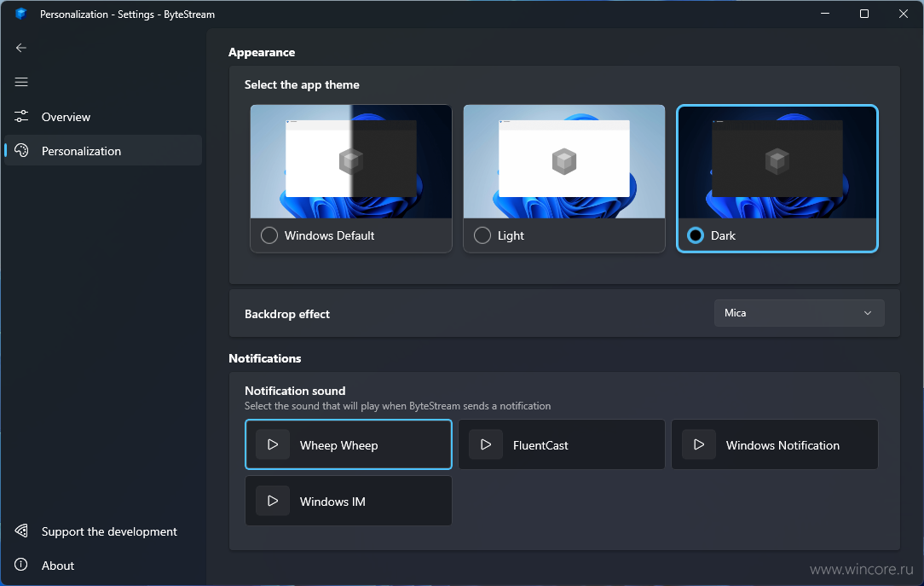Choose Wheep Wheep as notification sound

(349, 444)
